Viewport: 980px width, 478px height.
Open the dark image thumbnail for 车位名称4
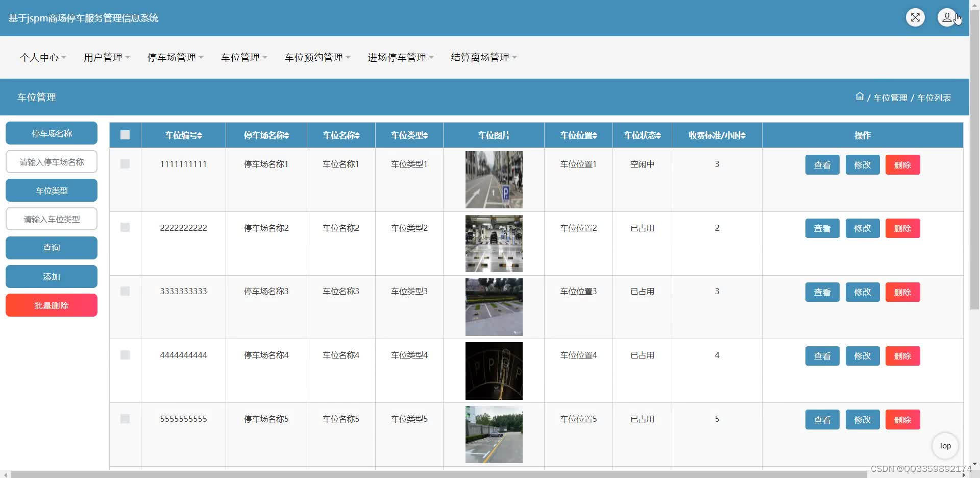click(x=494, y=371)
